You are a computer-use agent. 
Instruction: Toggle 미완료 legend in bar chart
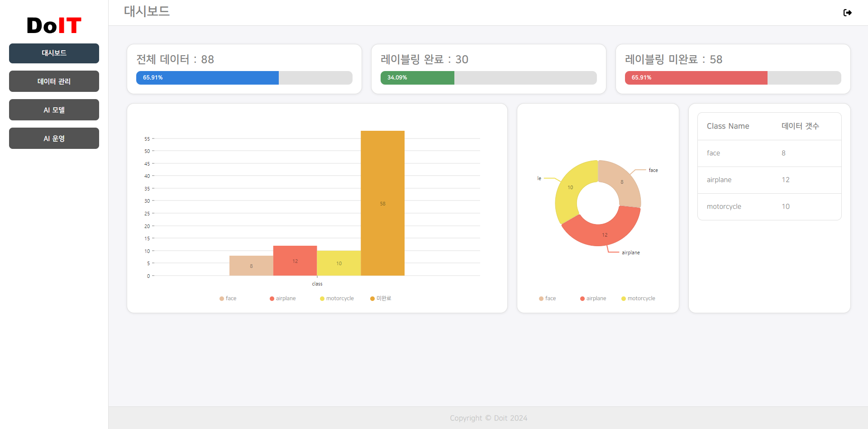click(381, 298)
